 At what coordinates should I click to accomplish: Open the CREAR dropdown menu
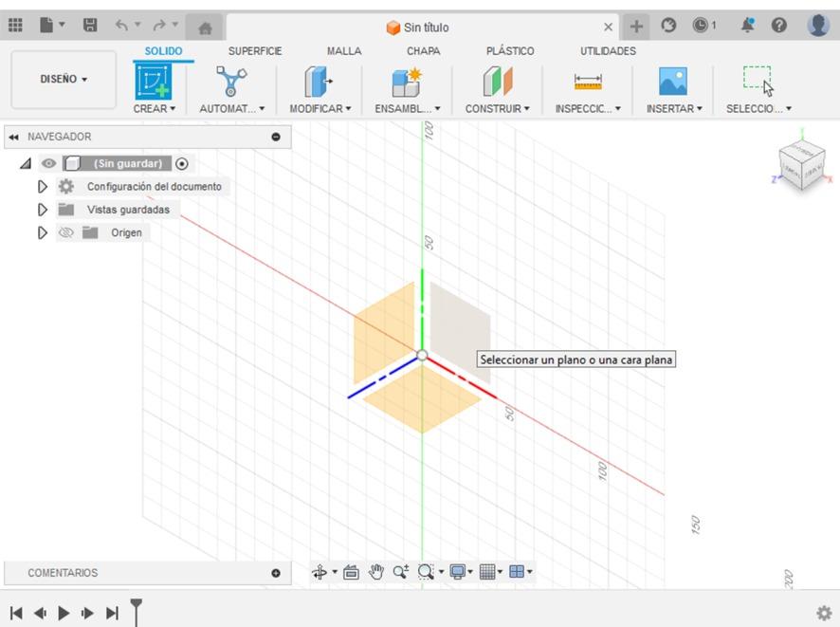(155, 109)
